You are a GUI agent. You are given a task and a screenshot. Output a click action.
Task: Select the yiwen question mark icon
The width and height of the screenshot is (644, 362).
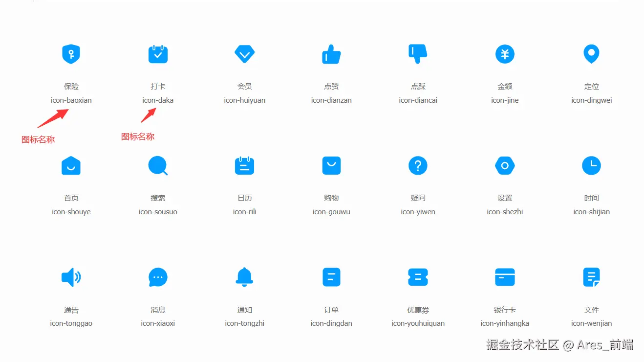[418, 166]
